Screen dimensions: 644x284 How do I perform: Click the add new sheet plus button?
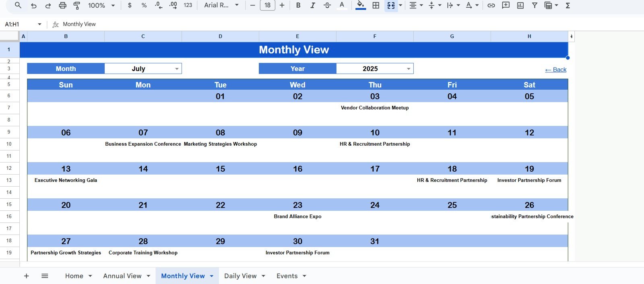coord(27,276)
